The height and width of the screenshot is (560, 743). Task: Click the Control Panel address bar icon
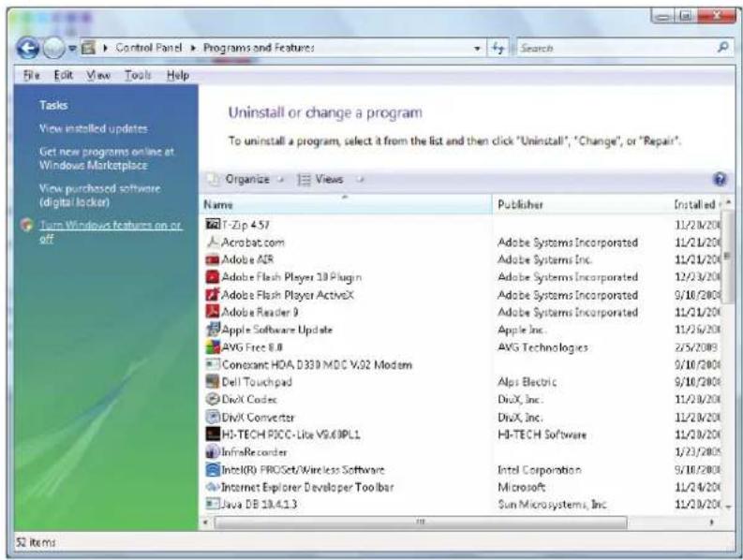[88, 48]
